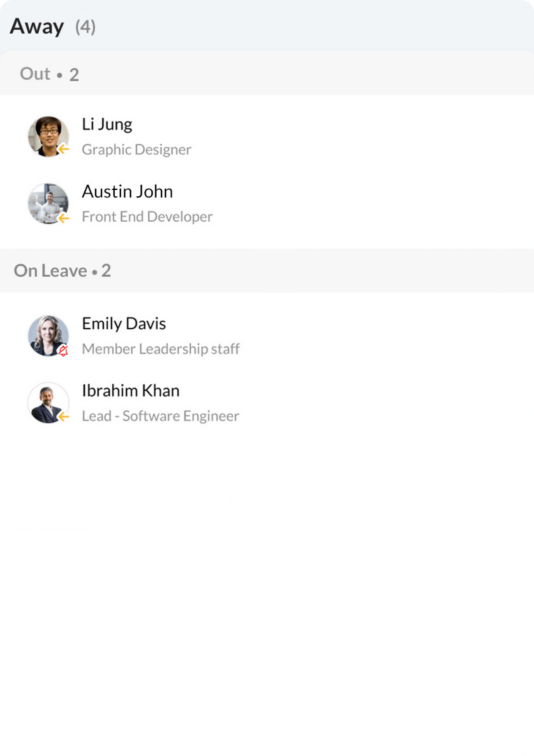The width and height of the screenshot is (534, 756).
Task: Select the Emily Davis name
Action: (x=124, y=323)
